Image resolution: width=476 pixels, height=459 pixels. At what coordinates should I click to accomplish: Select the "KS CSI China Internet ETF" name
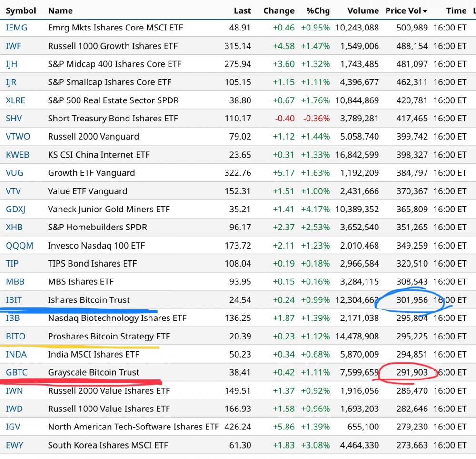(99, 155)
